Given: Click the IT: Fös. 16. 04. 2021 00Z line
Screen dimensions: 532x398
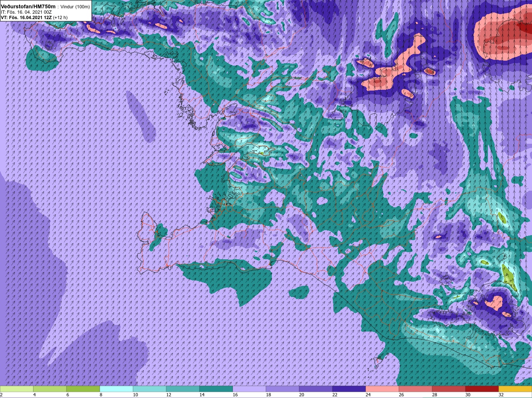Looking at the screenshot, I should pyautogui.click(x=26, y=12).
